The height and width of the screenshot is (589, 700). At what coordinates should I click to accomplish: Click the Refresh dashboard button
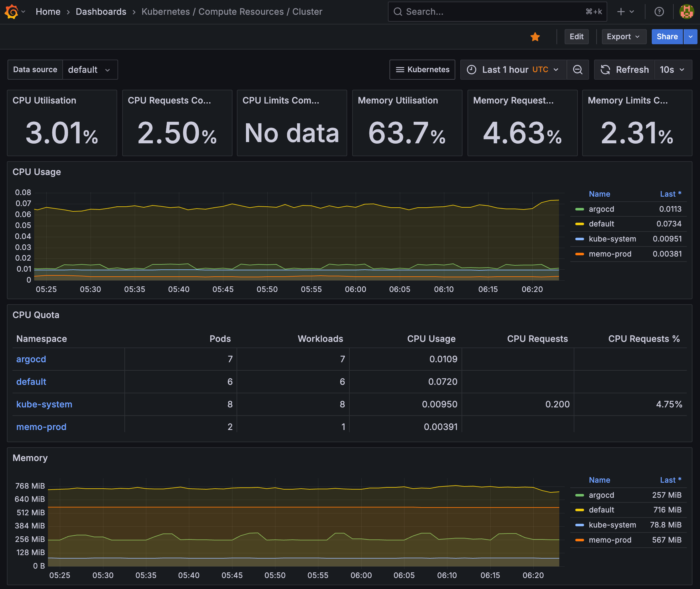point(624,69)
